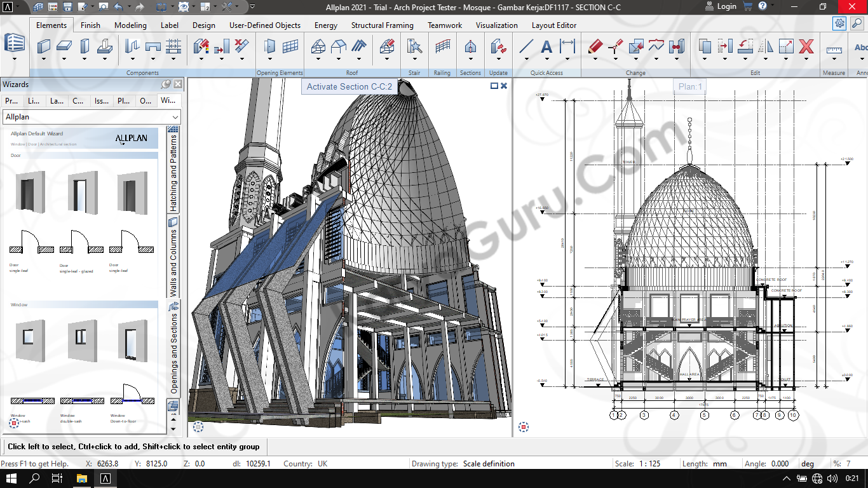Open the Allplan wizard group dropdown

click(175, 117)
